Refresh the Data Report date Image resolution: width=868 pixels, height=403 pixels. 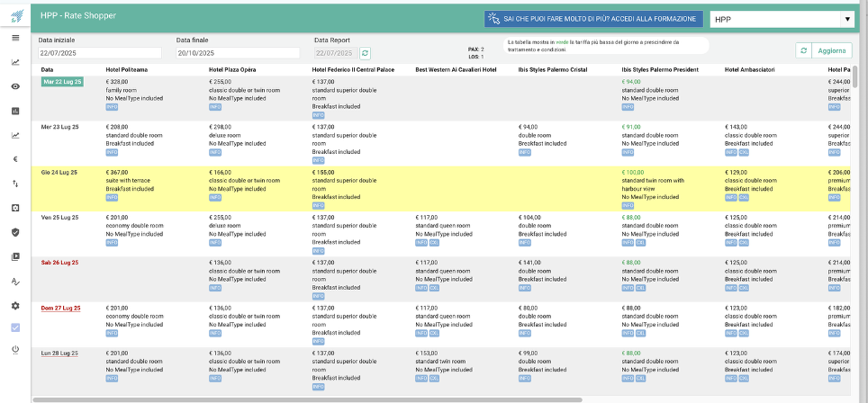(366, 53)
